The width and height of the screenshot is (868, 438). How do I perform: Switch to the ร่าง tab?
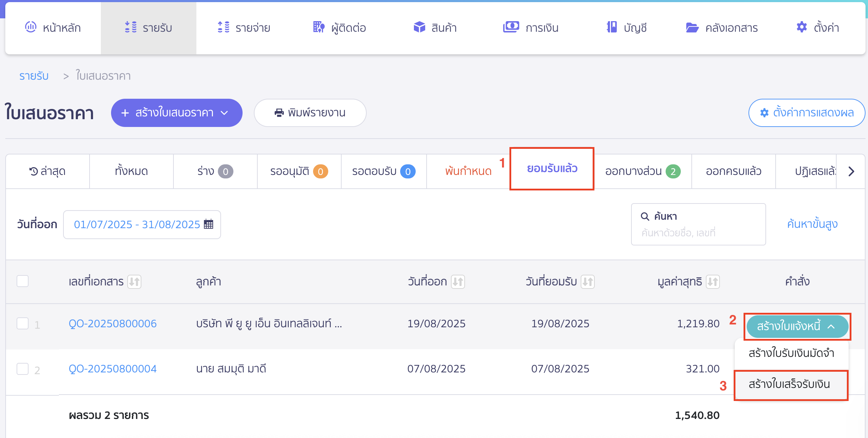pyautogui.click(x=215, y=171)
